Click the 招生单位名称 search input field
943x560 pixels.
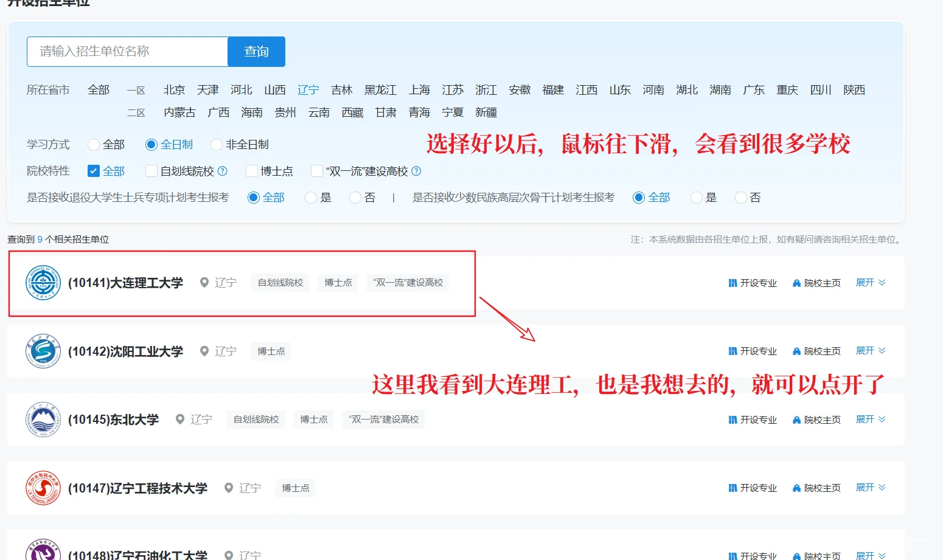127,52
